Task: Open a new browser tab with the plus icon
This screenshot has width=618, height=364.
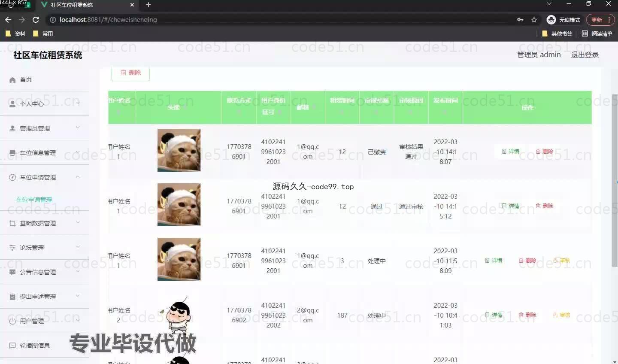Action: pyautogui.click(x=148, y=5)
